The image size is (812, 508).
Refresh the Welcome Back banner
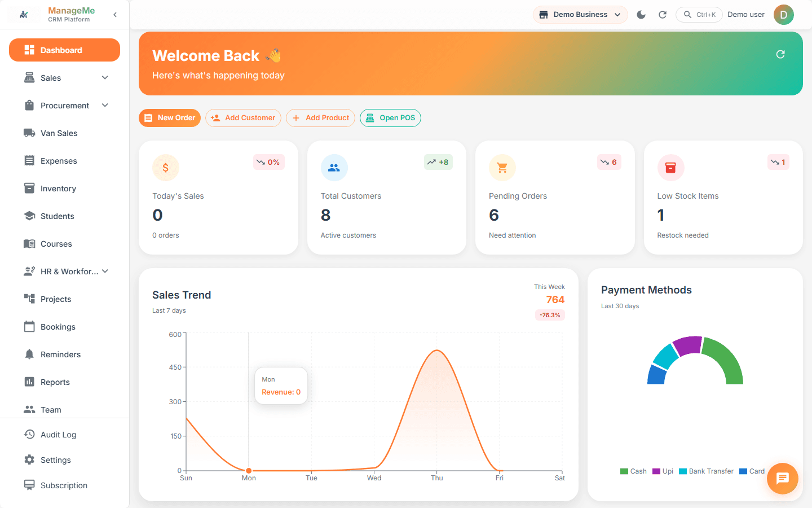point(780,54)
